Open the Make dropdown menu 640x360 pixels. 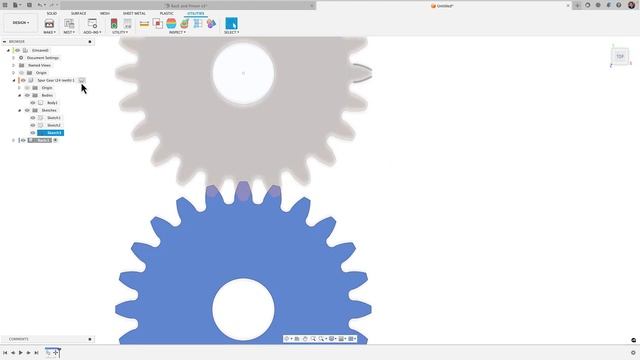click(49, 32)
